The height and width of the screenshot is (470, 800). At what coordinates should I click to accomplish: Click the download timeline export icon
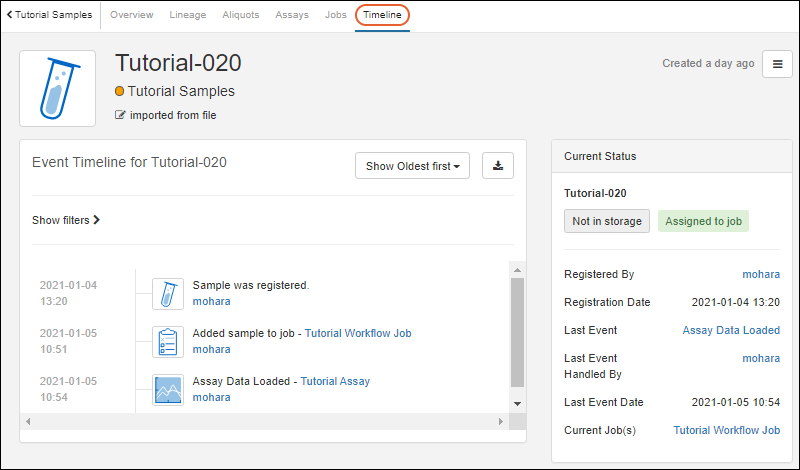[498, 166]
